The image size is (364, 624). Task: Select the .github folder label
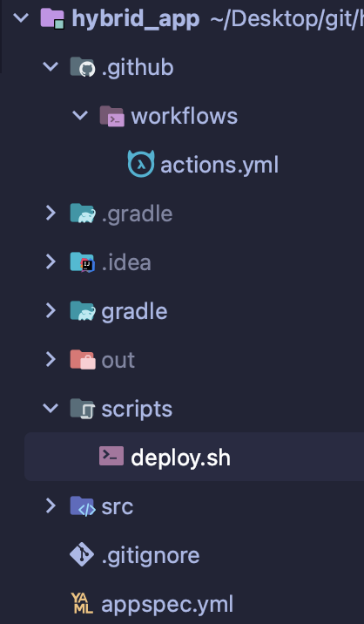tap(138, 67)
